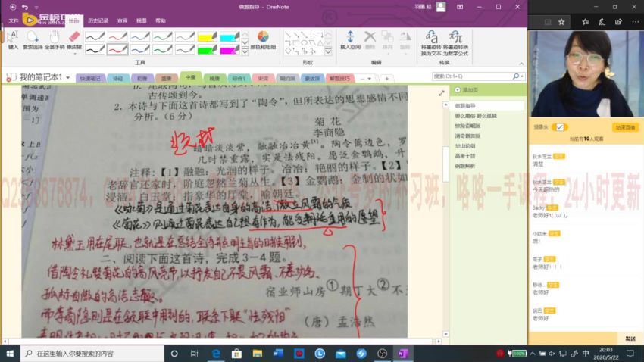Show hidden system tray icons
Viewport: 644px width, 362px height.
(533, 354)
